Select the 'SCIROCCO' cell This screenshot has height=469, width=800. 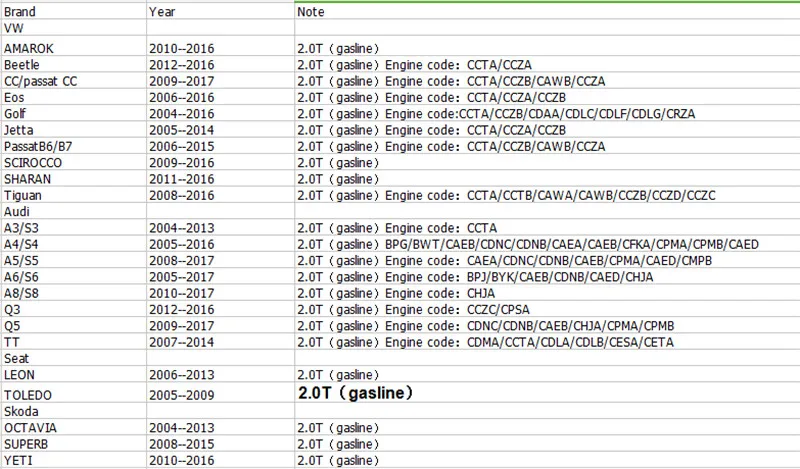pyautogui.click(x=73, y=163)
